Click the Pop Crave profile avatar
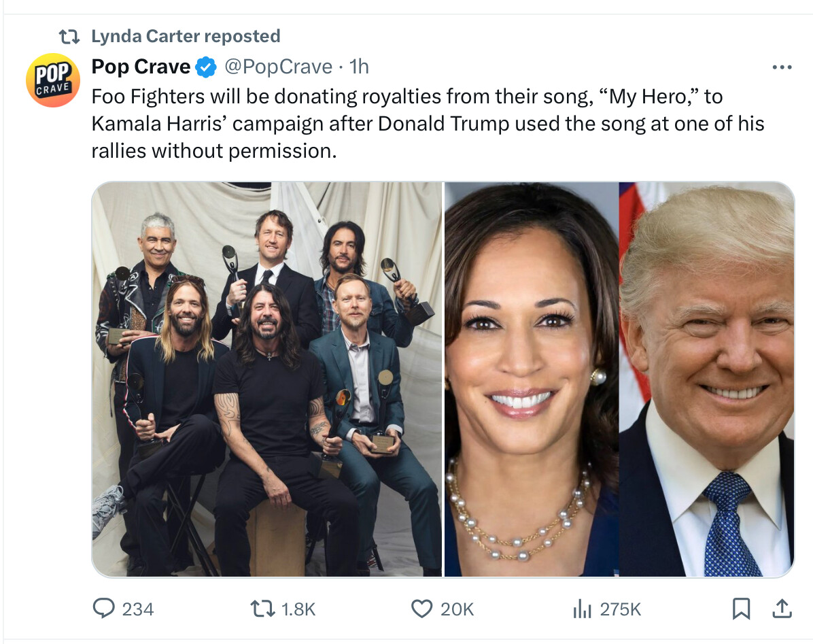813x644 pixels. pyautogui.click(x=53, y=80)
